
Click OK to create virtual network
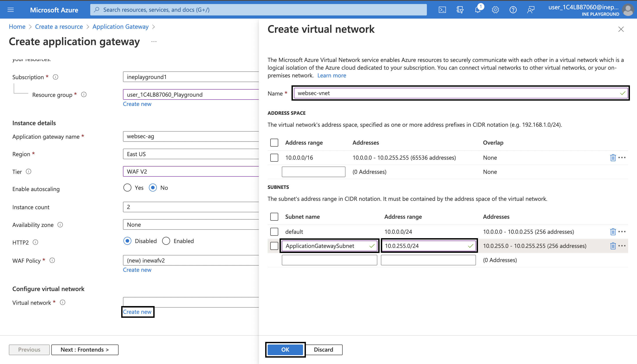(285, 349)
